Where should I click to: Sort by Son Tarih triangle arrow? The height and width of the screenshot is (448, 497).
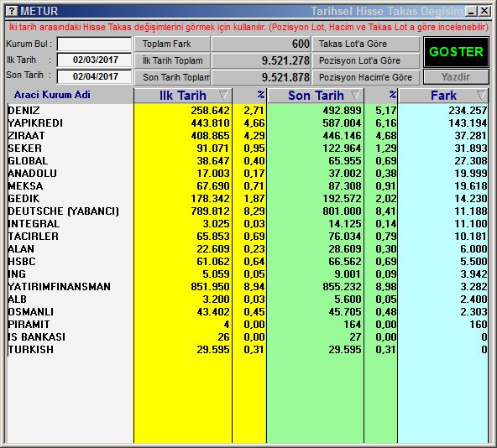pyautogui.click(x=355, y=95)
